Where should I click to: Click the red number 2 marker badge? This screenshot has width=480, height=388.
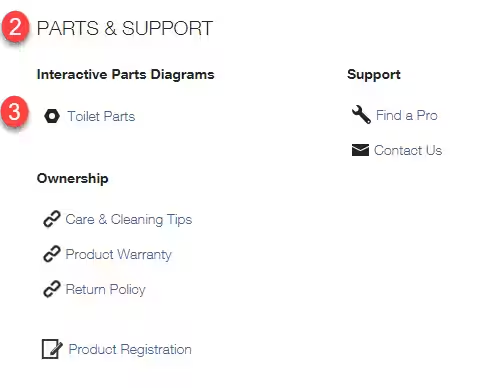click(15, 27)
